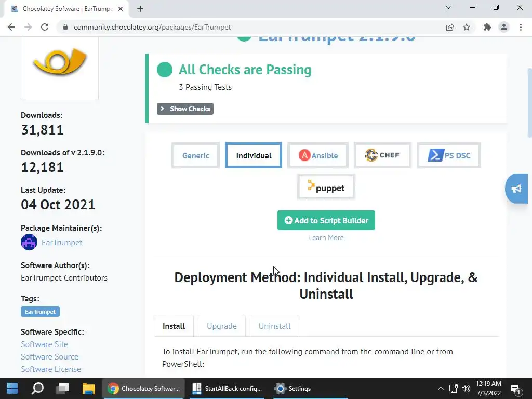This screenshot has height=399, width=532.
Task: Open Task View on the taskbar
Action: pyautogui.click(x=62, y=389)
